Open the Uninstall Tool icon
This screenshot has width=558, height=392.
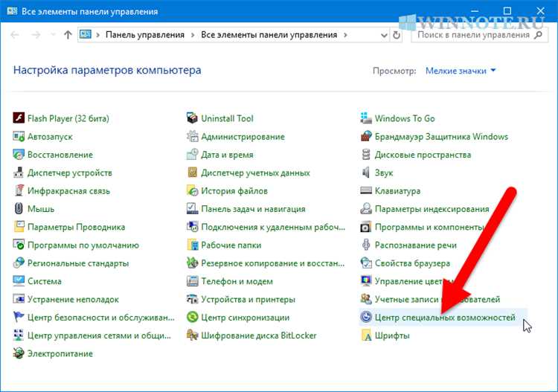coord(192,118)
